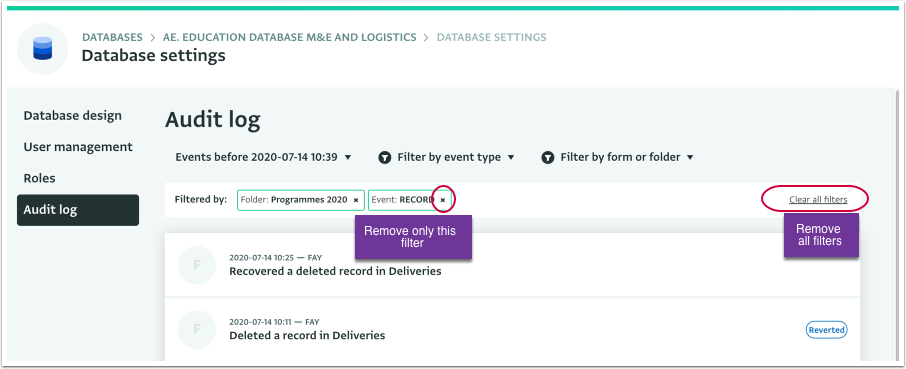Select the Audit log sidebar item
Screen dimensions: 906x369
pos(78,210)
